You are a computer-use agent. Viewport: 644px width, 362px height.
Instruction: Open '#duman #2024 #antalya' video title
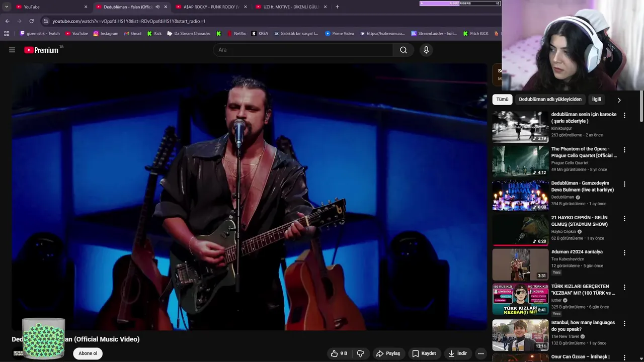577,252
